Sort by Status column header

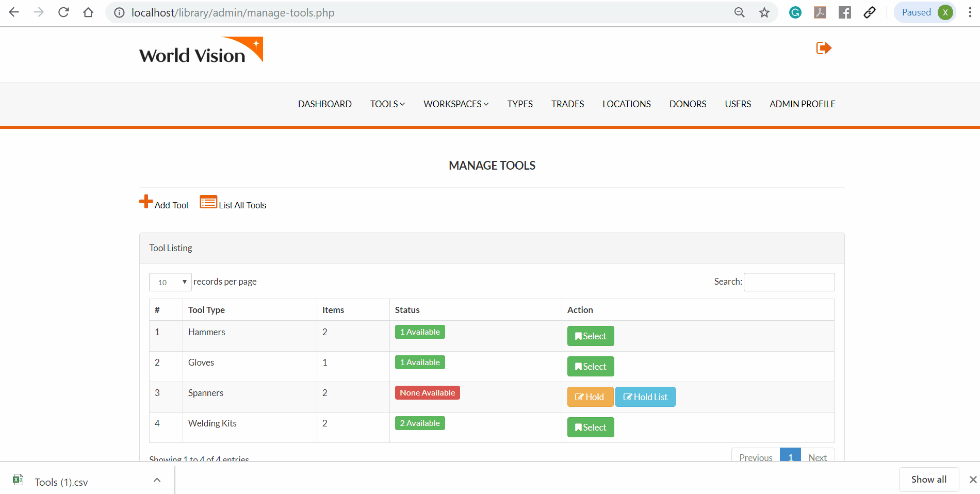click(x=476, y=310)
